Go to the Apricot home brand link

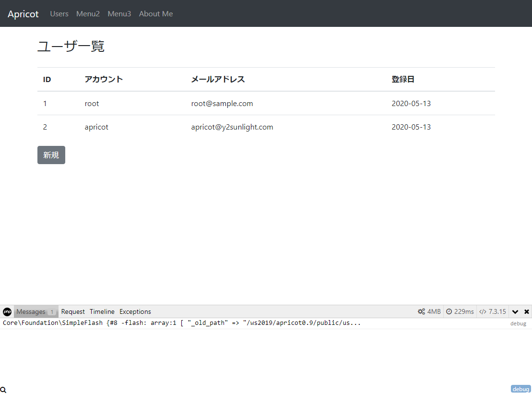(x=23, y=14)
